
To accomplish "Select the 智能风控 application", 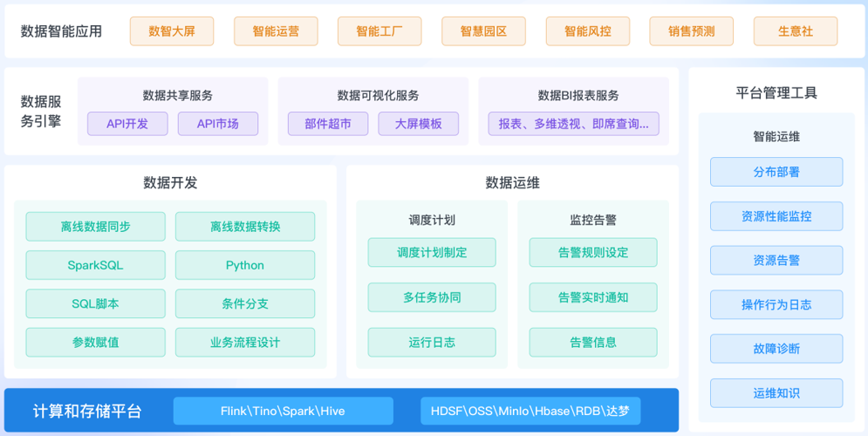I will 587,31.
